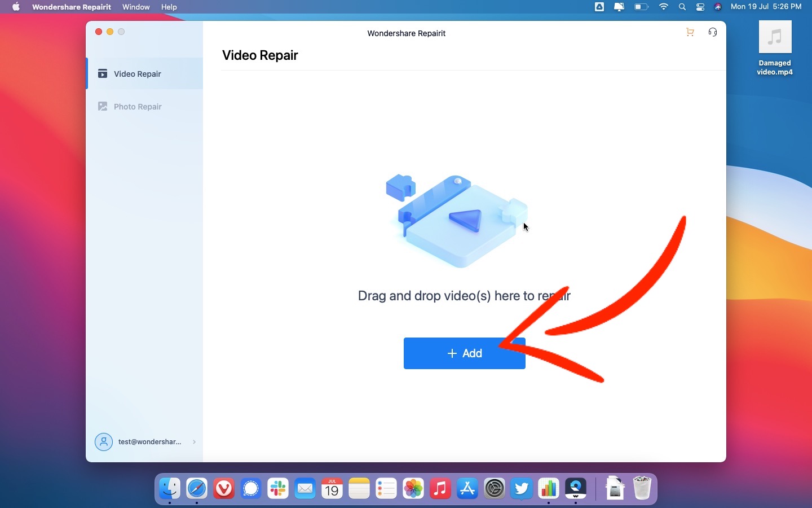Open Trash from the Dock
Image resolution: width=812 pixels, height=508 pixels.
pos(642,488)
